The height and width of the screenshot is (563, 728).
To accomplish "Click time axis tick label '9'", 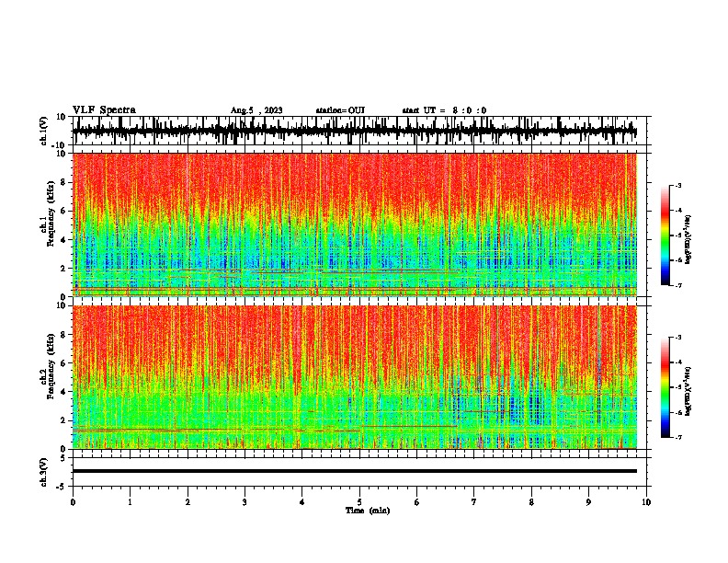I will [588, 502].
